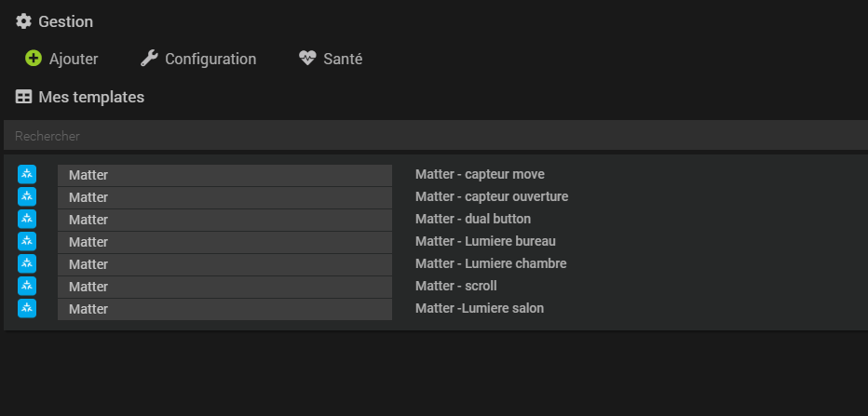Open the Matter -Lumiere salon template

479,308
